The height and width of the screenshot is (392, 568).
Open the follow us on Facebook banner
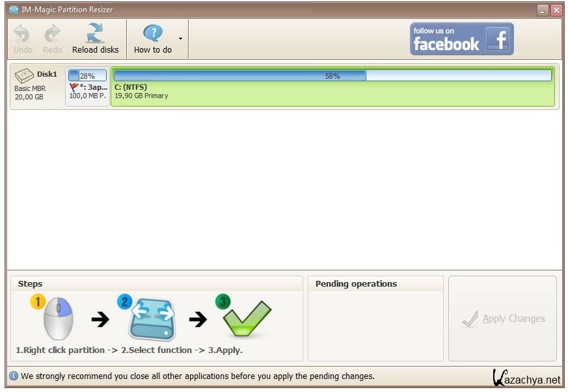point(461,39)
